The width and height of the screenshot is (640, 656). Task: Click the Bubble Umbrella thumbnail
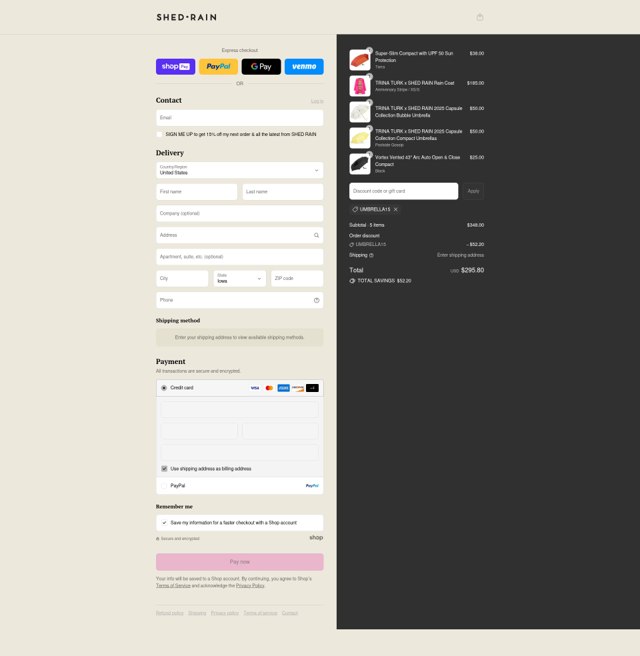click(360, 112)
